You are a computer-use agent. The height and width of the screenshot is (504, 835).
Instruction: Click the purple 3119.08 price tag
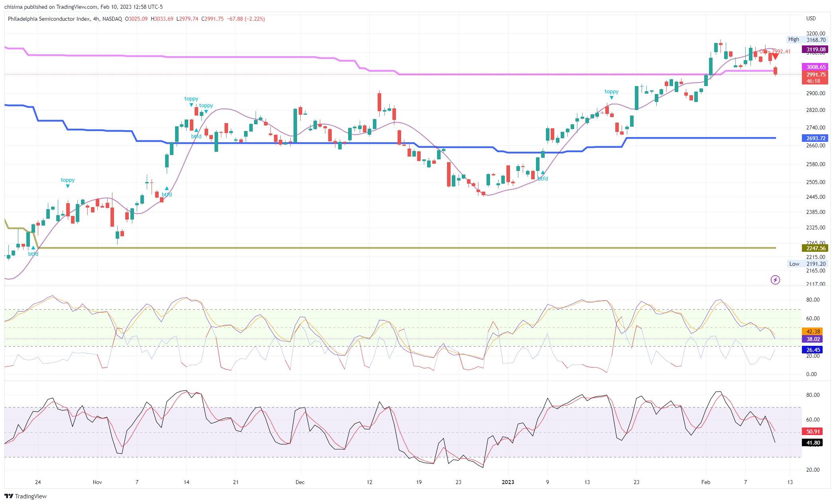[815, 50]
